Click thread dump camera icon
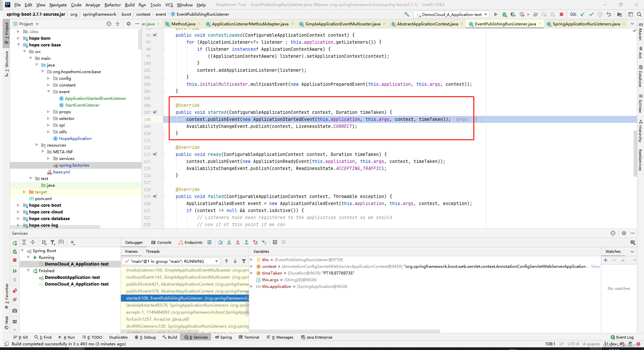This screenshot has width=644, height=350. coord(15,311)
